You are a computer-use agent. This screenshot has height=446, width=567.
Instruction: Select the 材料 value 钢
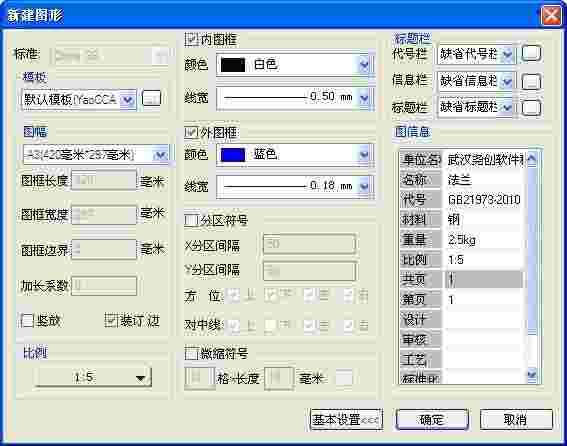[x=485, y=219]
